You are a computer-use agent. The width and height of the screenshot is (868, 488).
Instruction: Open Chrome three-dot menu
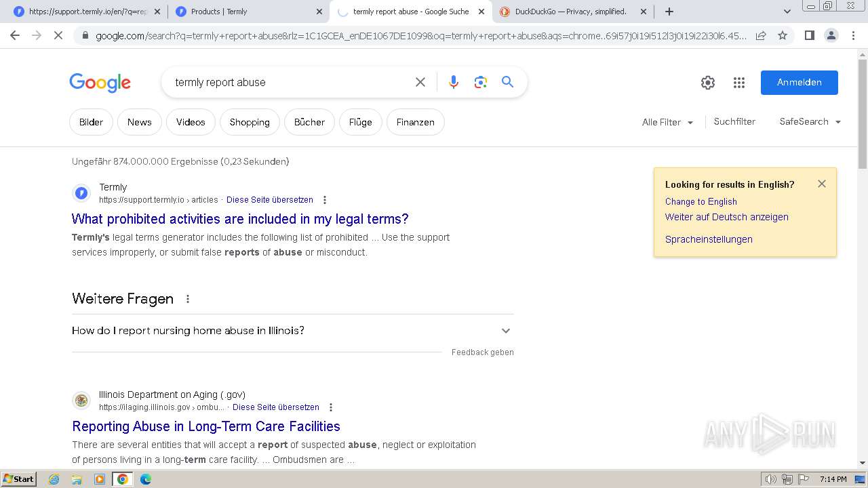pyautogui.click(x=853, y=35)
